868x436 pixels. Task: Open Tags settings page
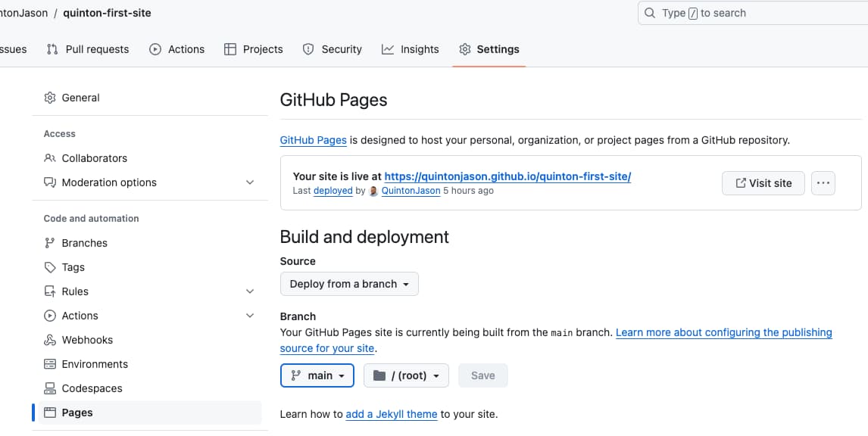(x=149, y=267)
